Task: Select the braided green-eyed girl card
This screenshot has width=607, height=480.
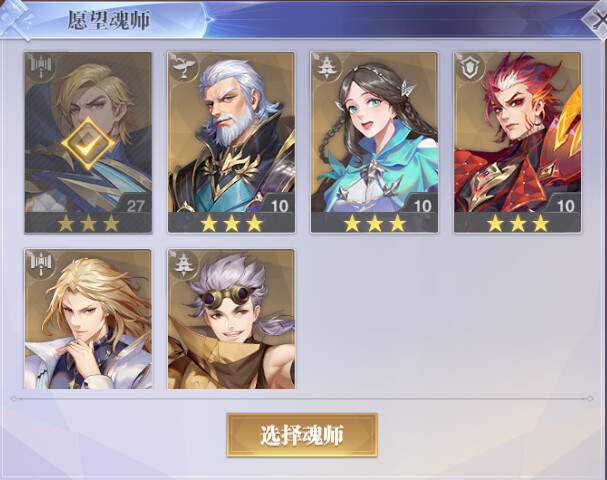Action: 374,142
